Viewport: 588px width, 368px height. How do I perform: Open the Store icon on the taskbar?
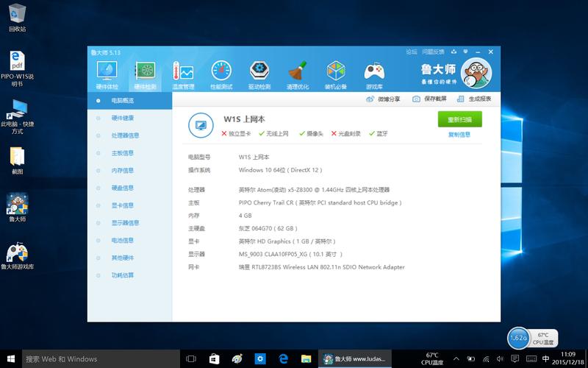(x=214, y=359)
